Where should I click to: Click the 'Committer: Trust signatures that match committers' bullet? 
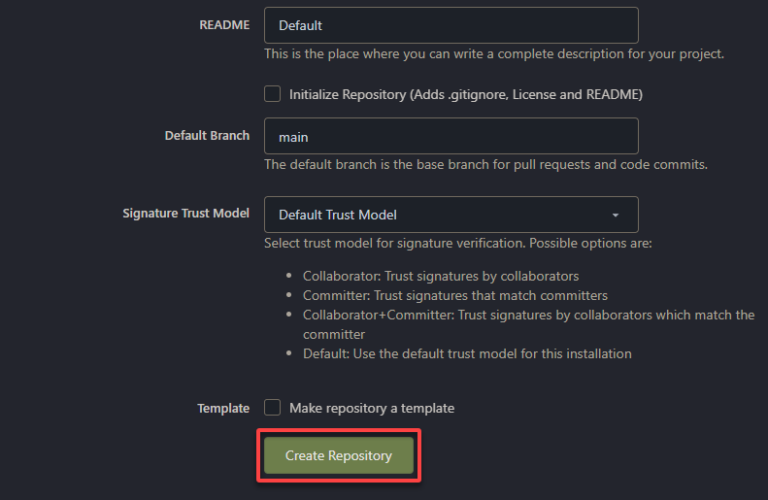point(455,296)
